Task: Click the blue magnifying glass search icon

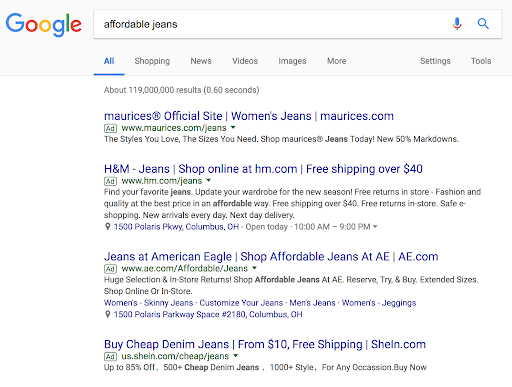Action: point(483,24)
